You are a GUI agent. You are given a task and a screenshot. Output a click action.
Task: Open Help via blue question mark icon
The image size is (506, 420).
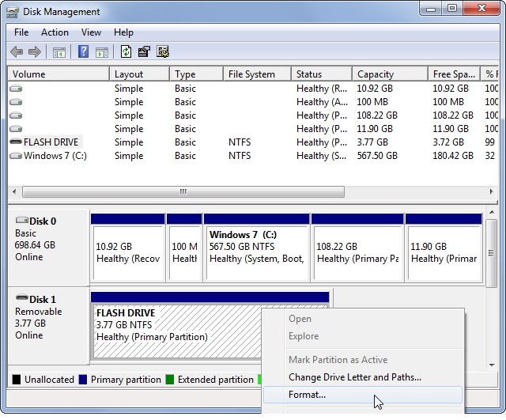click(x=83, y=51)
